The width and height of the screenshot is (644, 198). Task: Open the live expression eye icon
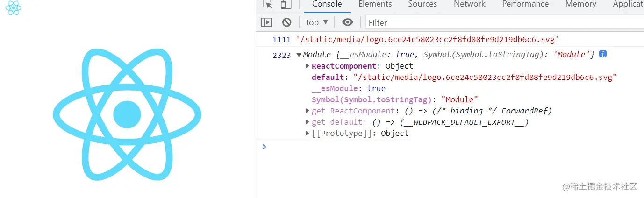click(347, 22)
